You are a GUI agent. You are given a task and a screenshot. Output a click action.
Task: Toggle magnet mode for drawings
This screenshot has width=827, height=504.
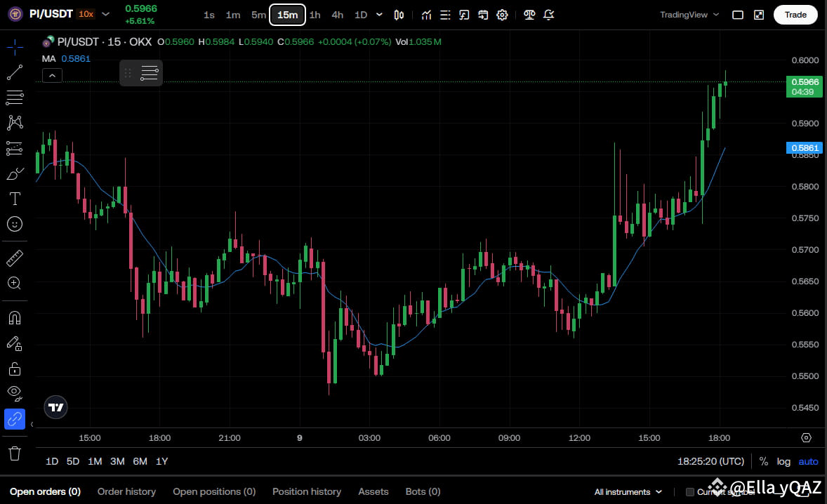(x=15, y=318)
